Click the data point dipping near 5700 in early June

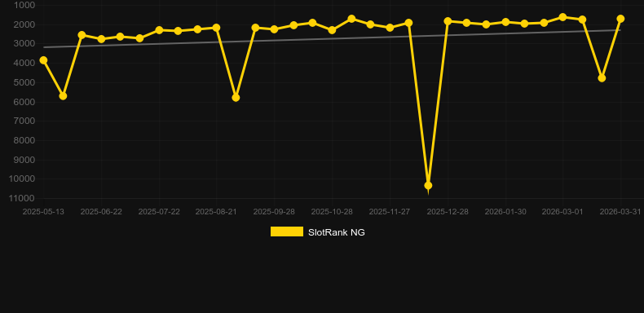pyautogui.click(x=63, y=96)
